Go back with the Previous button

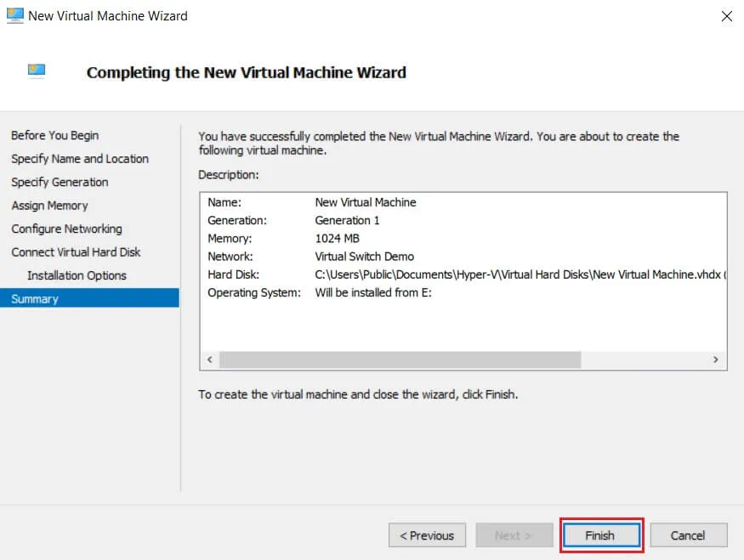[x=427, y=535]
